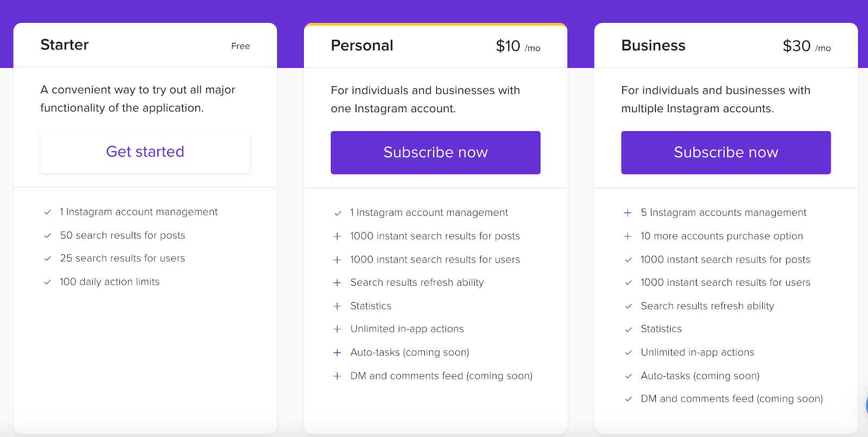
Task: Click the checkmark beside 1 Instagram account management in Personal
Action: (338, 214)
